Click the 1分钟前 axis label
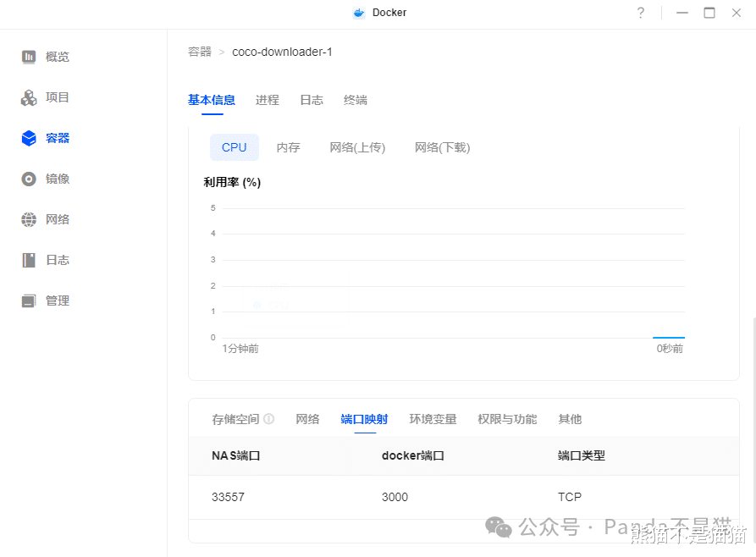The image size is (756, 557). [240, 349]
